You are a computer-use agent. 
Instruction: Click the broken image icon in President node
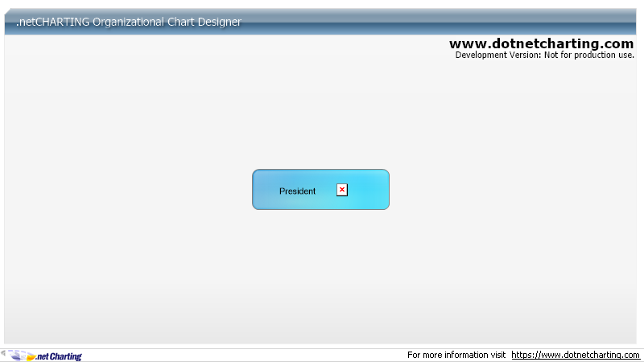pos(342,190)
